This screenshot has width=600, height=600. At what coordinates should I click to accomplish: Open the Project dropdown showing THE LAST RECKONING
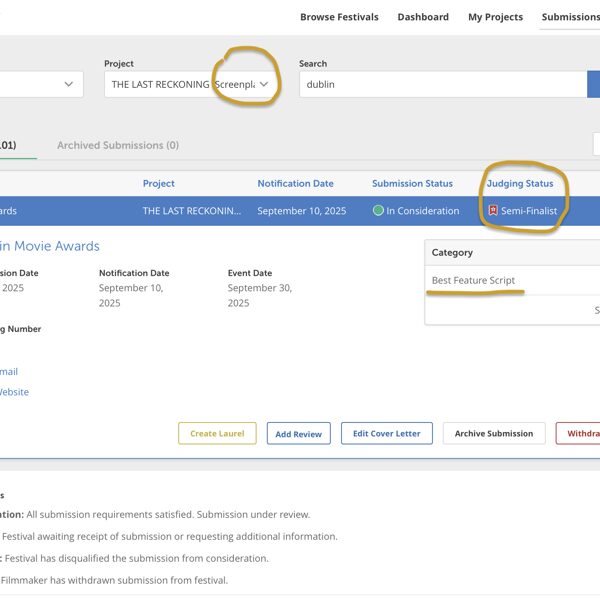[192, 85]
